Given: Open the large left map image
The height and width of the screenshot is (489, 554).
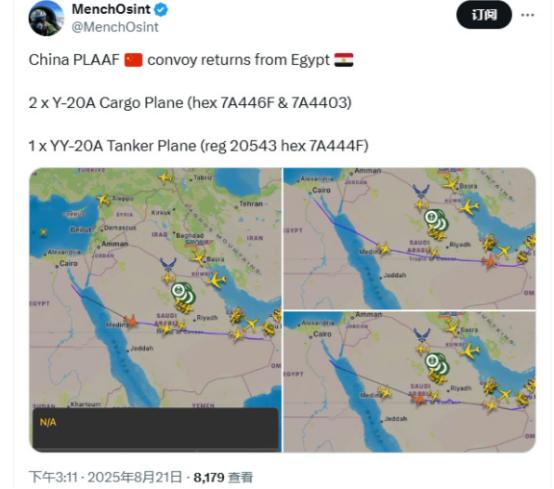Looking at the screenshot, I should coord(155,310).
